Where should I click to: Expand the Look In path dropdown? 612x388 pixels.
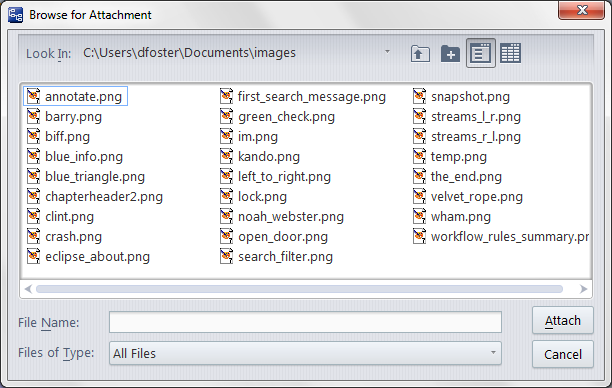coord(387,52)
